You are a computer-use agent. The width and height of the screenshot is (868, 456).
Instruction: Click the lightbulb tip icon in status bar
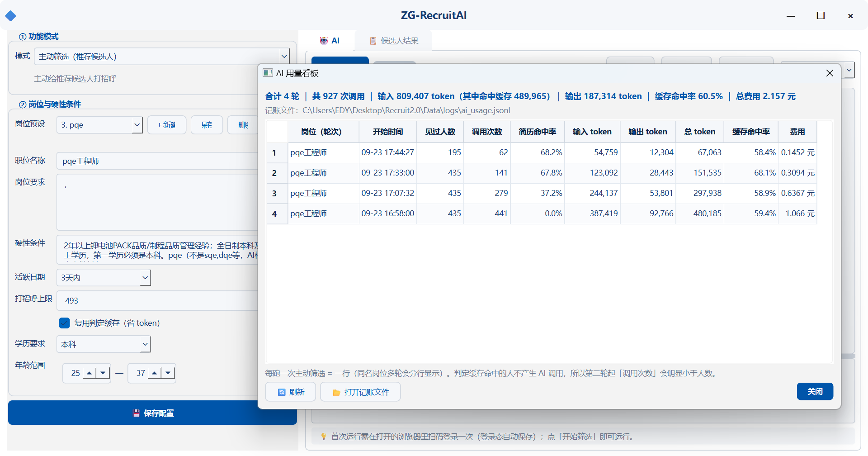(323, 437)
